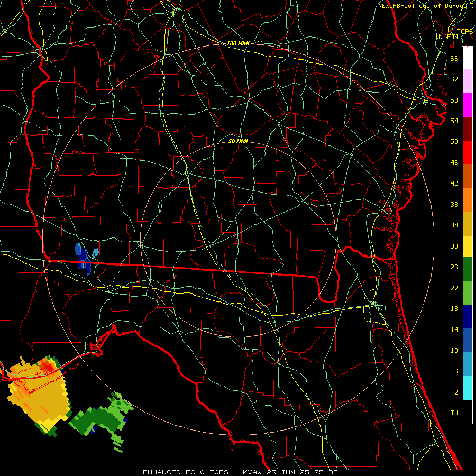Click the gold legend swatch
476x476 pixels.
(467, 224)
